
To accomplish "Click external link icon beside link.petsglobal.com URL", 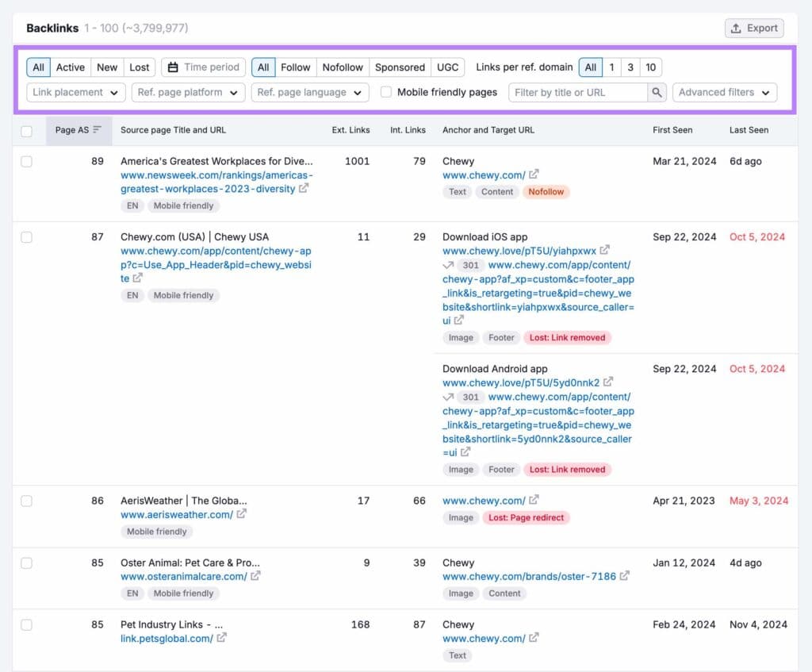I will (222, 638).
